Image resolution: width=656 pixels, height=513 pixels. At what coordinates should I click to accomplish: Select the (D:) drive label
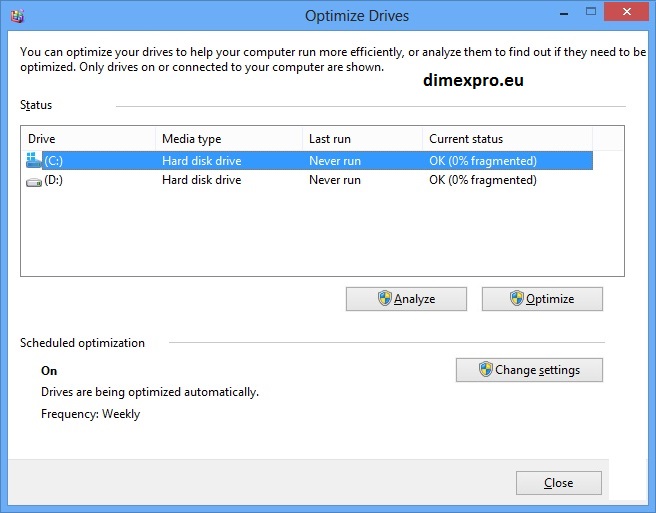coord(54,180)
